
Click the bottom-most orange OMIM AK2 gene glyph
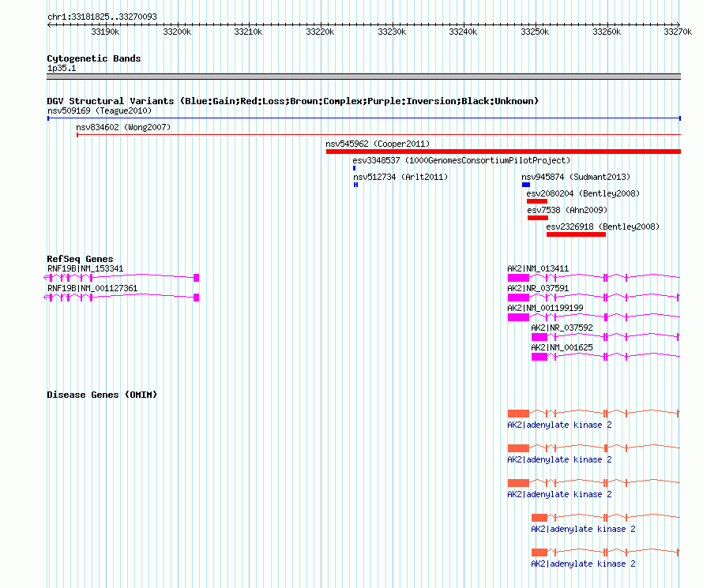(x=606, y=552)
